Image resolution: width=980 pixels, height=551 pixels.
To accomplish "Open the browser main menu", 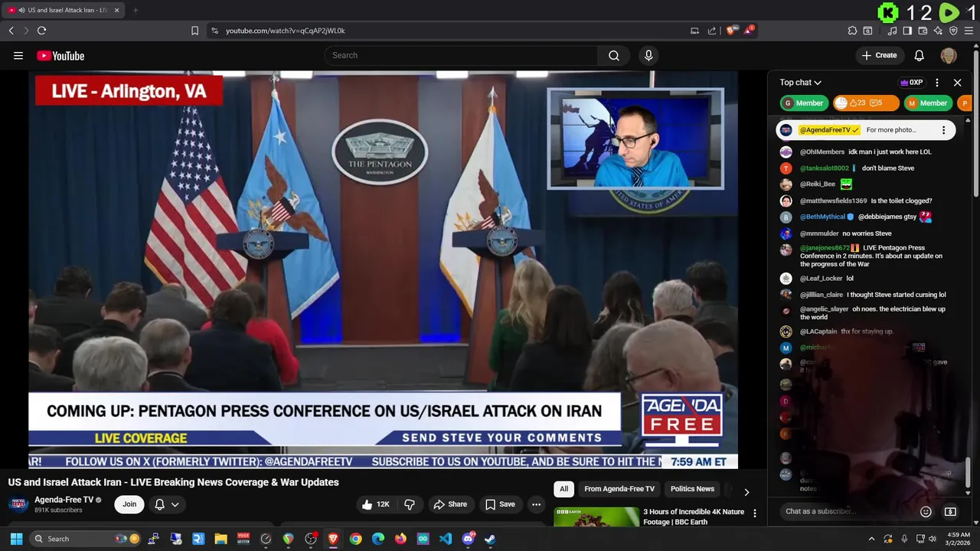I will pos(970,31).
